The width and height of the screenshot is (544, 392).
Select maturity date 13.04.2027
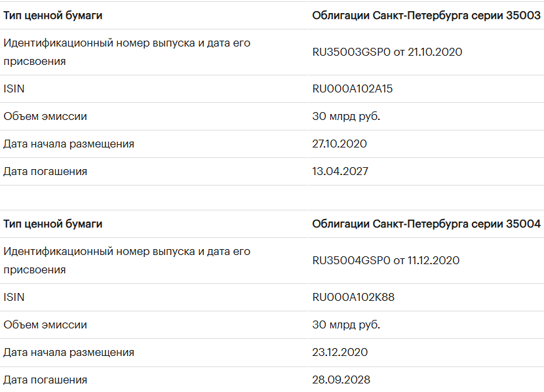[340, 171]
